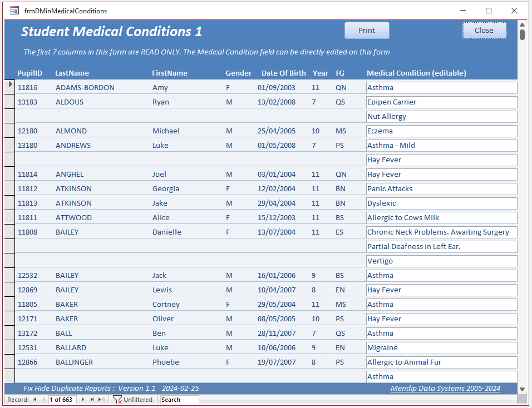Click the Print button
Screen dimensions: 532x408
[367, 31]
